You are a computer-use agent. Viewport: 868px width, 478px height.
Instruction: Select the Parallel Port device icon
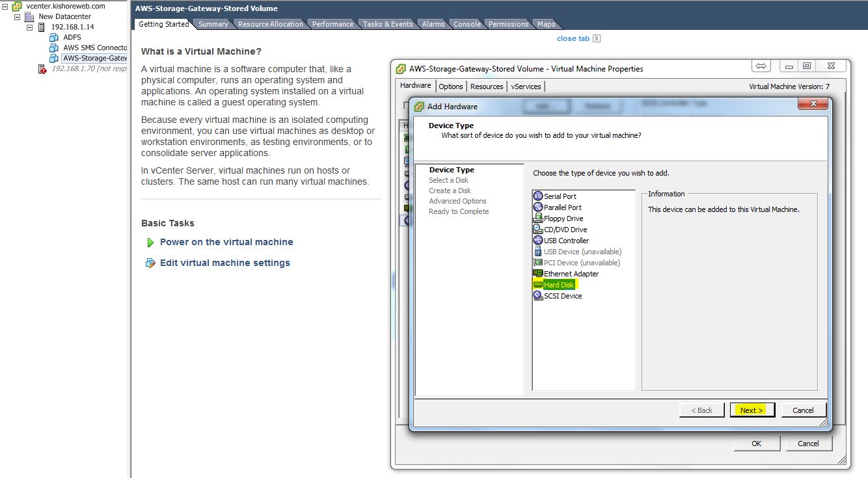click(x=538, y=207)
